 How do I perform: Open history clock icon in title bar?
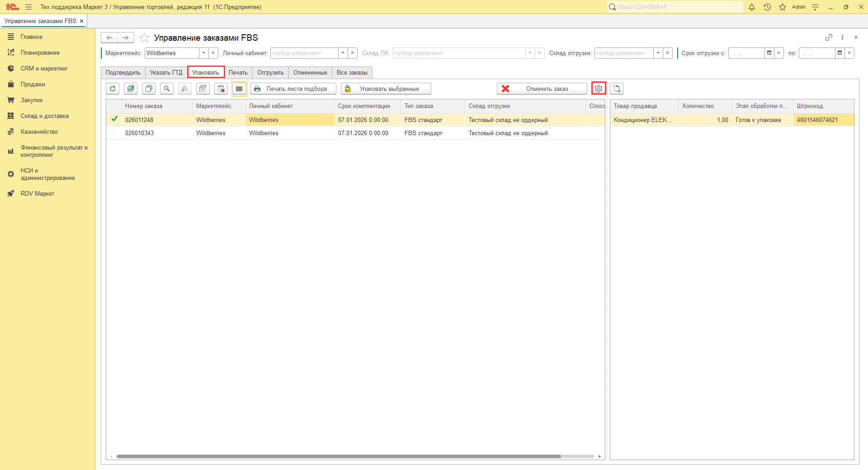(767, 7)
